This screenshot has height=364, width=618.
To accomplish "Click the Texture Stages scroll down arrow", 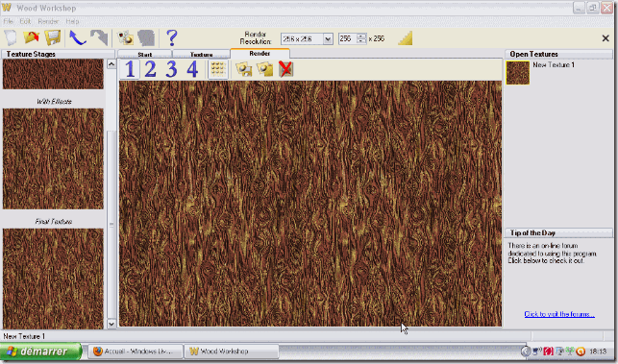I will [x=111, y=324].
